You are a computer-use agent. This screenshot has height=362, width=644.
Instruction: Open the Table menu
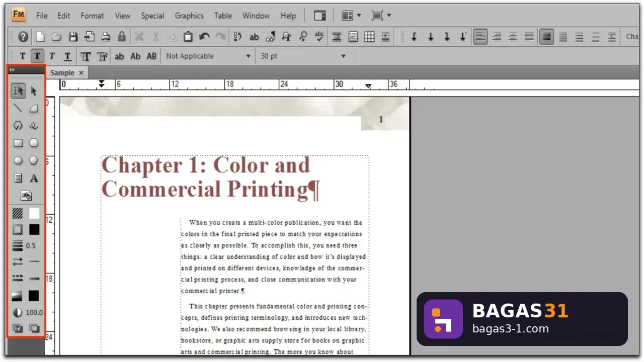click(x=223, y=16)
